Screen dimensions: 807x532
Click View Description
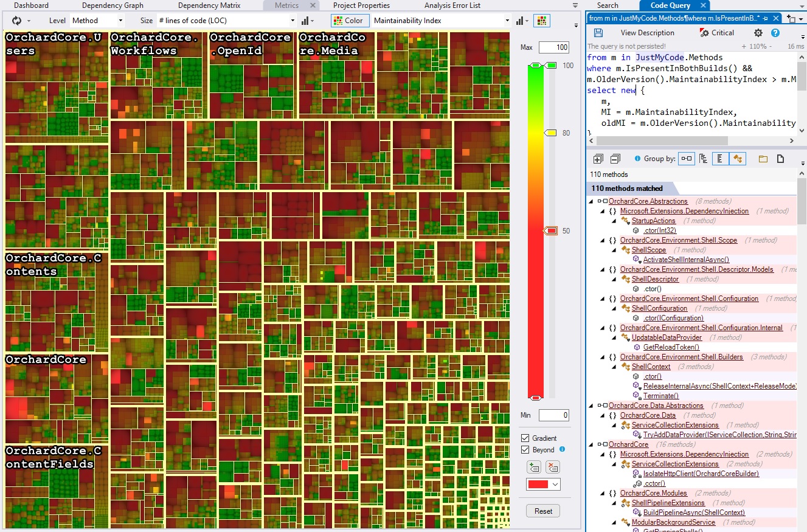click(647, 33)
